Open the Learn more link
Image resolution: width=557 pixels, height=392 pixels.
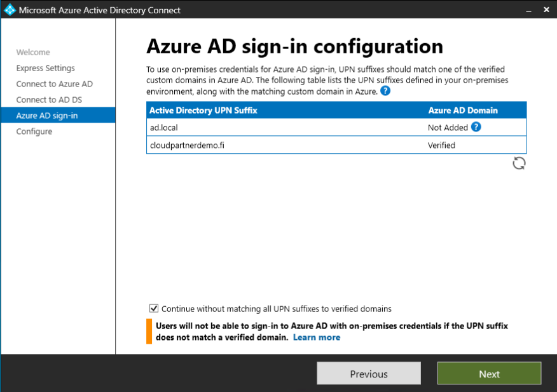click(316, 337)
